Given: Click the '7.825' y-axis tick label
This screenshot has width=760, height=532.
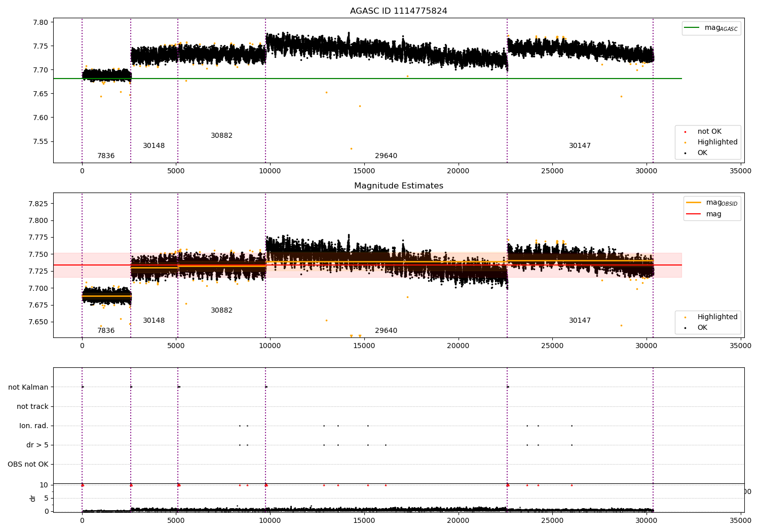Looking at the screenshot, I should pyautogui.click(x=39, y=204).
